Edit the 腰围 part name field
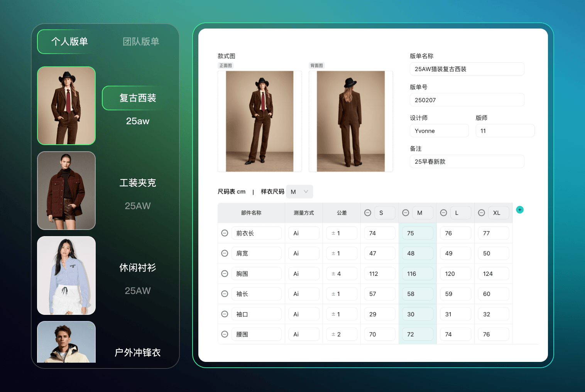585x392 pixels. pos(257,334)
